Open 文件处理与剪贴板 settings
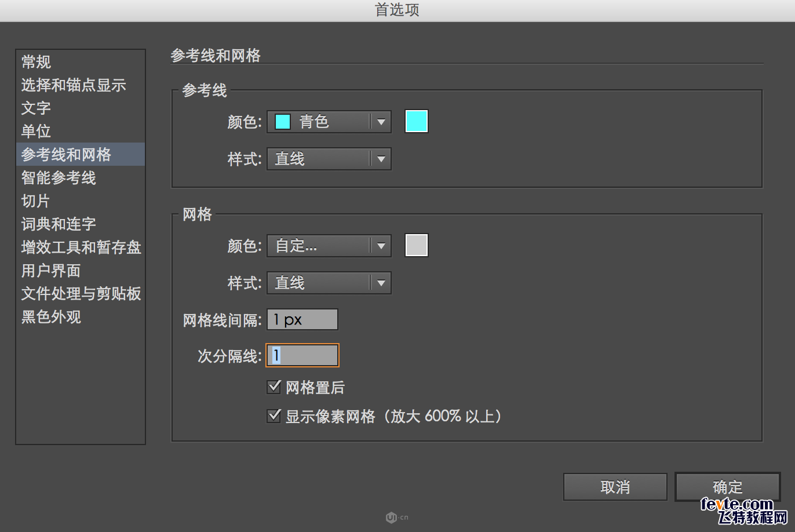 click(x=81, y=294)
